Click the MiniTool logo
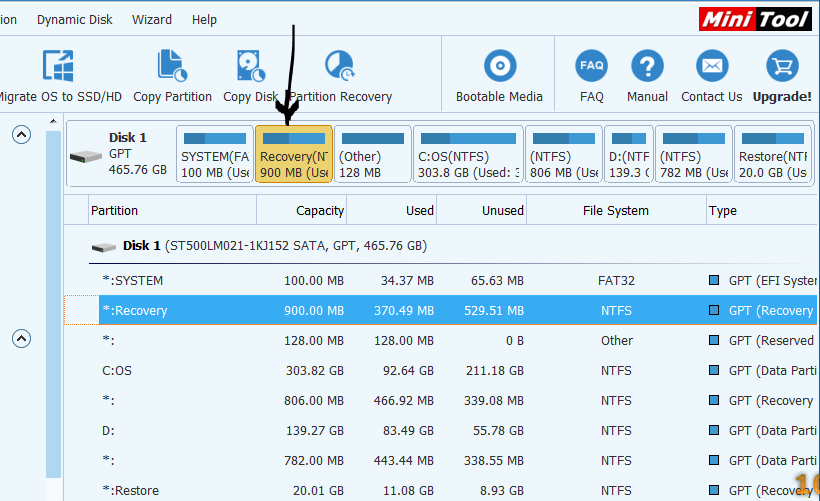The height and width of the screenshot is (501, 820). coord(755,19)
